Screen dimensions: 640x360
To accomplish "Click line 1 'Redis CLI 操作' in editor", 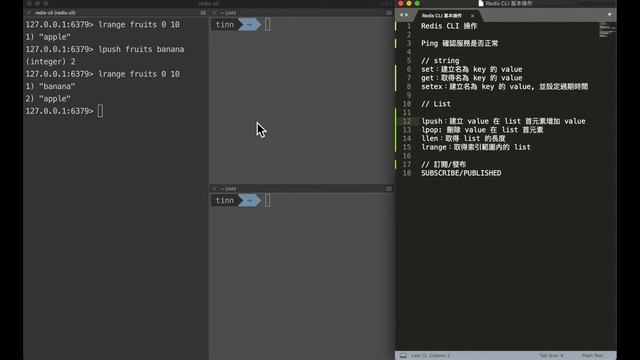I will tap(449, 26).
